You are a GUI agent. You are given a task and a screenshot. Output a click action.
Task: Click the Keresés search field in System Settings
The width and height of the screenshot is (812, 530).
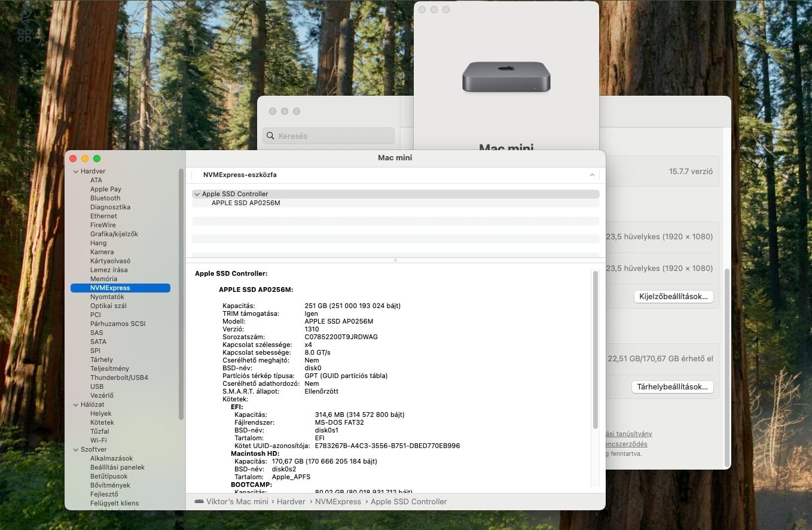pyautogui.click(x=329, y=136)
